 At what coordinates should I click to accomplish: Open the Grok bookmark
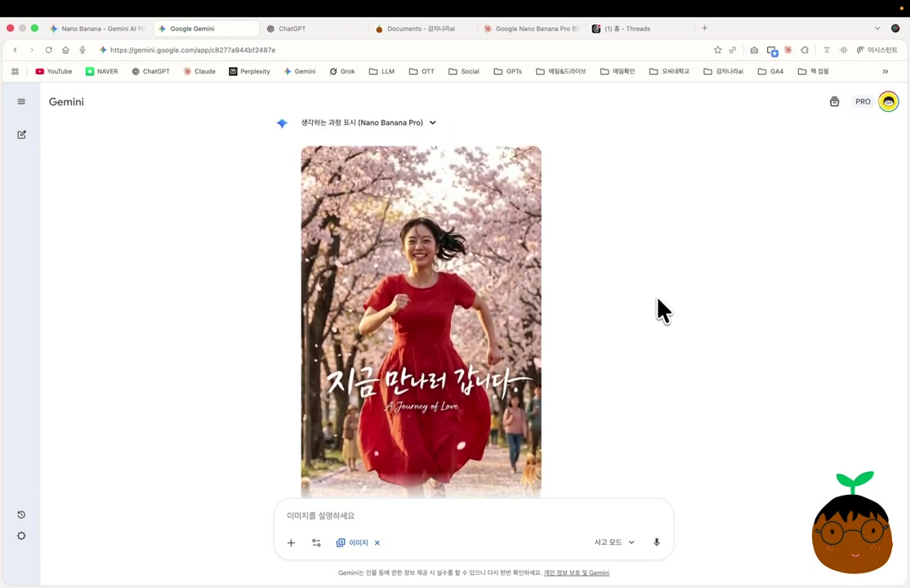point(342,71)
